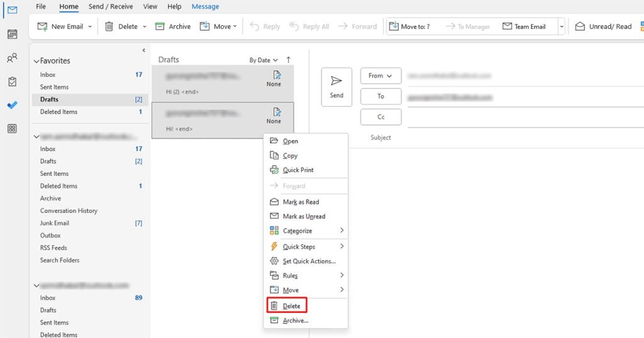Click the draft icon on 'Hi!' message
The height and width of the screenshot is (338, 644).
(x=277, y=112)
